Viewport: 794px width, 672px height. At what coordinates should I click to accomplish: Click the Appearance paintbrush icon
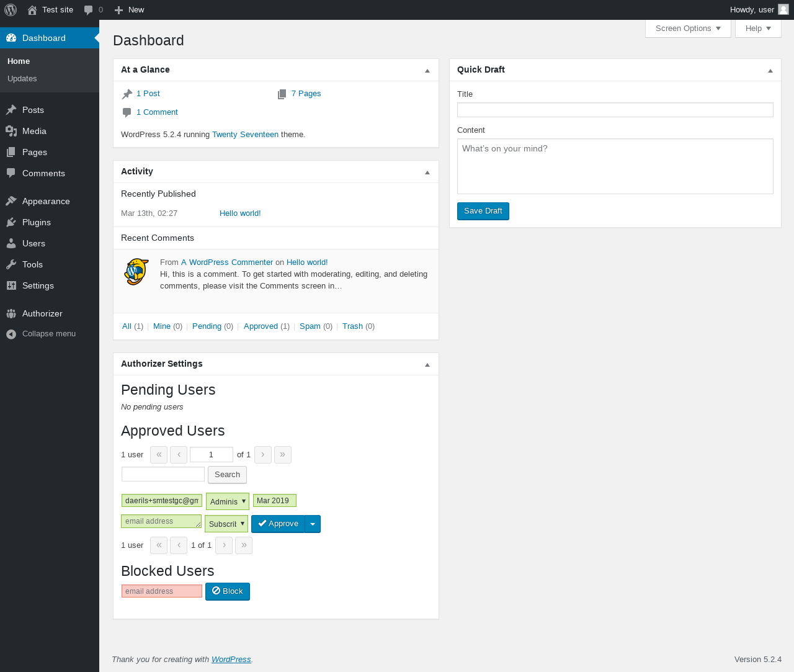point(11,201)
